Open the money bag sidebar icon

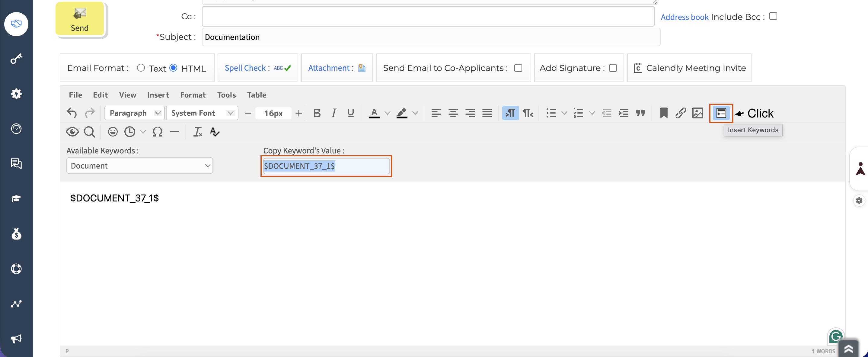coord(16,234)
